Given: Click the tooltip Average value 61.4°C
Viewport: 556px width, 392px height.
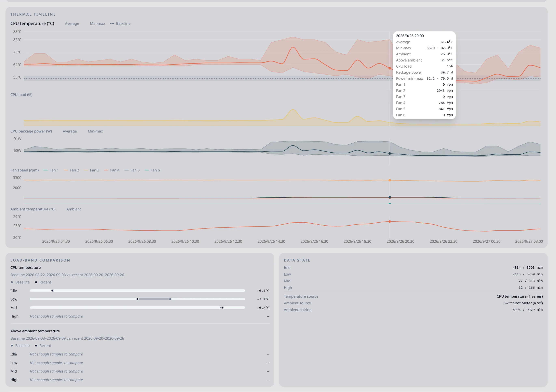Looking at the screenshot, I should click(x=447, y=42).
